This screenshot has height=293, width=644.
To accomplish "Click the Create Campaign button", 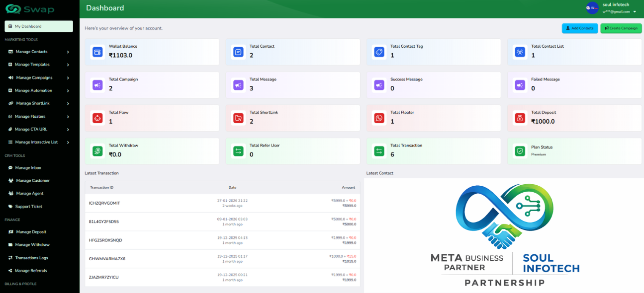I will click(621, 28).
